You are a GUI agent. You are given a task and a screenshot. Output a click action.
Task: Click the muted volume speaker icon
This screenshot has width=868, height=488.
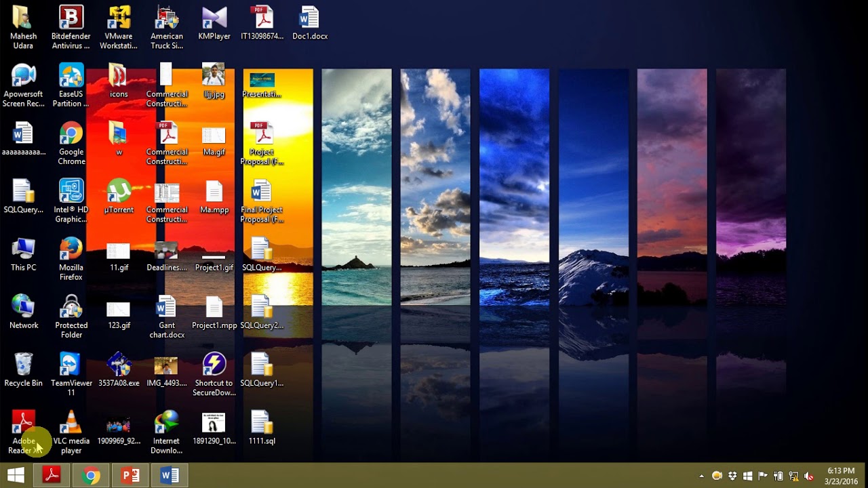pyautogui.click(x=809, y=476)
